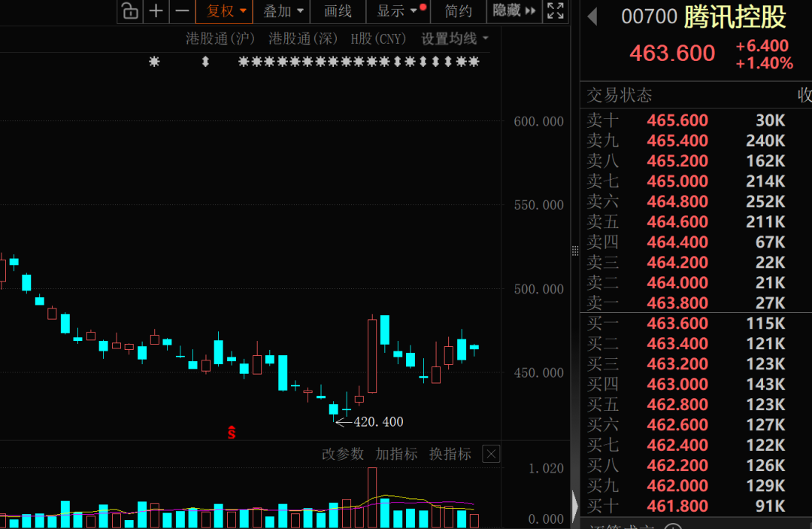Select 卖七 price 465.000
Image resolution: width=812 pixels, height=529 pixels.
pos(677,181)
